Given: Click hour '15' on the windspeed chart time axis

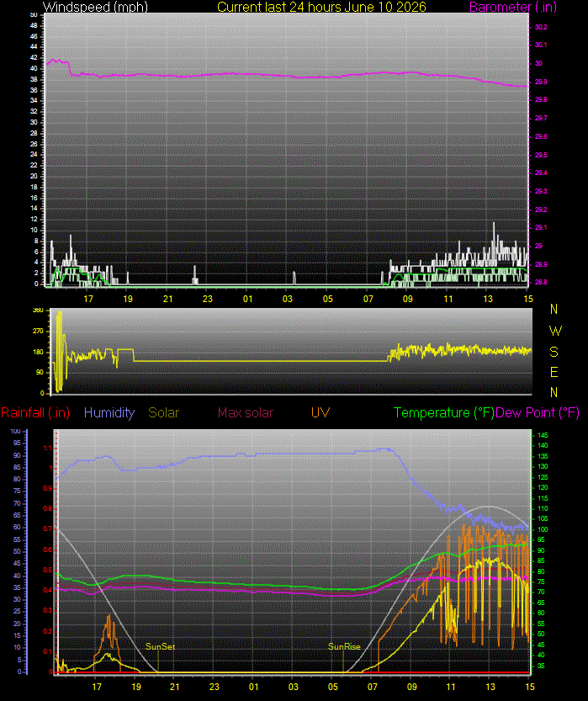Looking at the screenshot, I should tap(528, 299).
